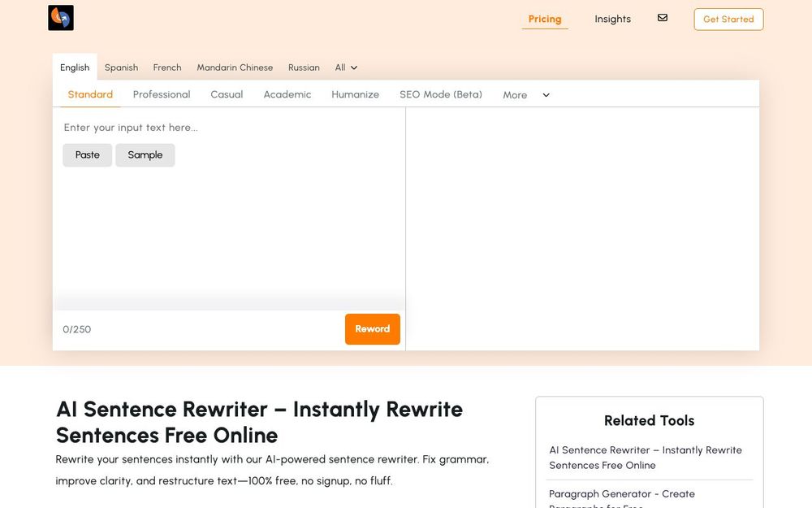
Task: Load example text with Sample button
Action: [x=145, y=154]
